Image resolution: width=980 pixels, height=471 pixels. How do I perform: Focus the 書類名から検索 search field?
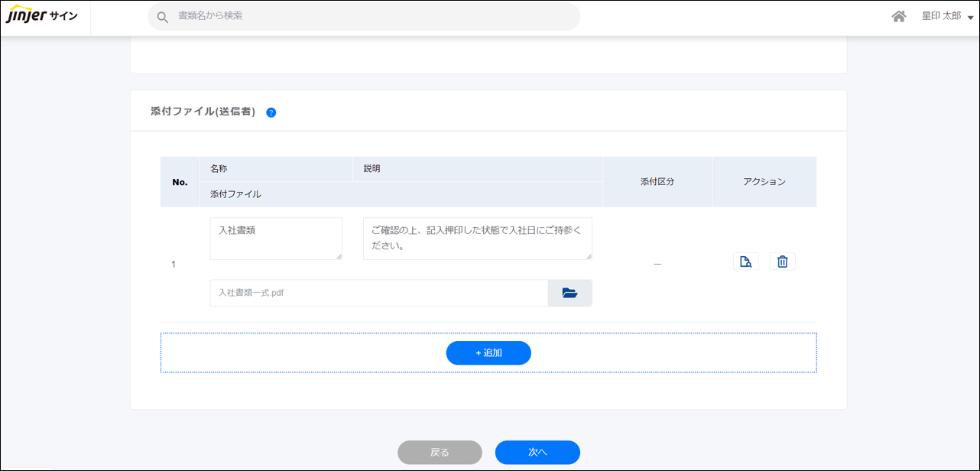(x=367, y=16)
